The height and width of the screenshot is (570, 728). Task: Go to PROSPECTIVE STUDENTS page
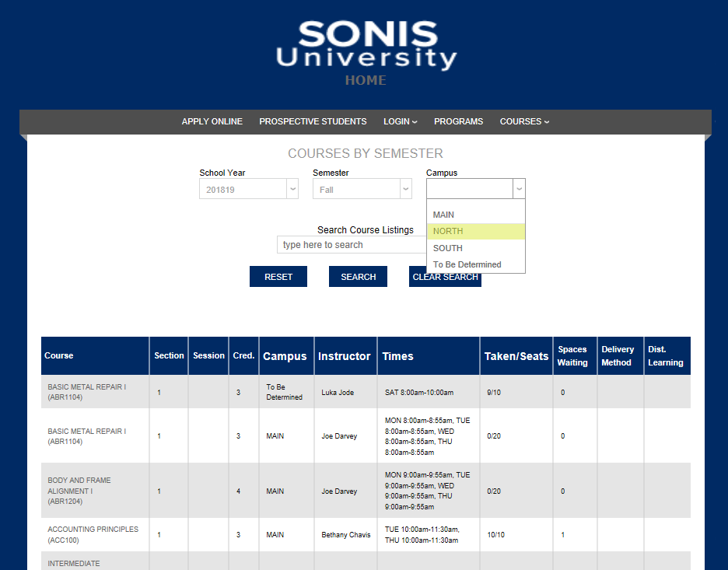[313, 121]
